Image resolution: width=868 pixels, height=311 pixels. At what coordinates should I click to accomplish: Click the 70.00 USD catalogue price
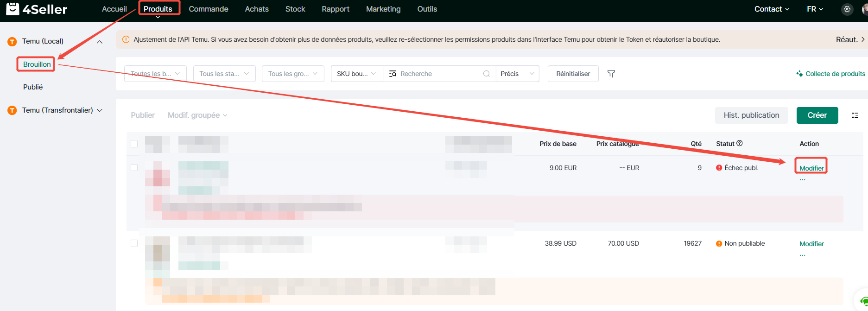[x=623, y=243]
